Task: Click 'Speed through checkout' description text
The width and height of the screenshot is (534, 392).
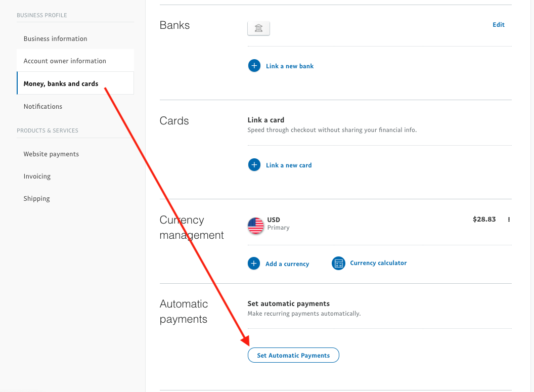Action: pyautogui.click(x=332, y=130)
